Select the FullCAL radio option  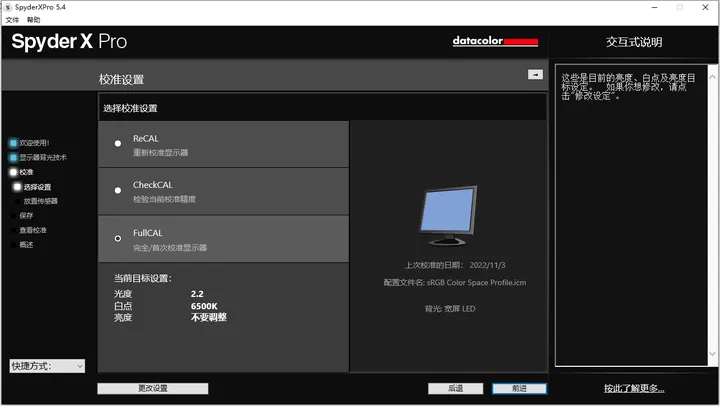click(x=118, y=238)
